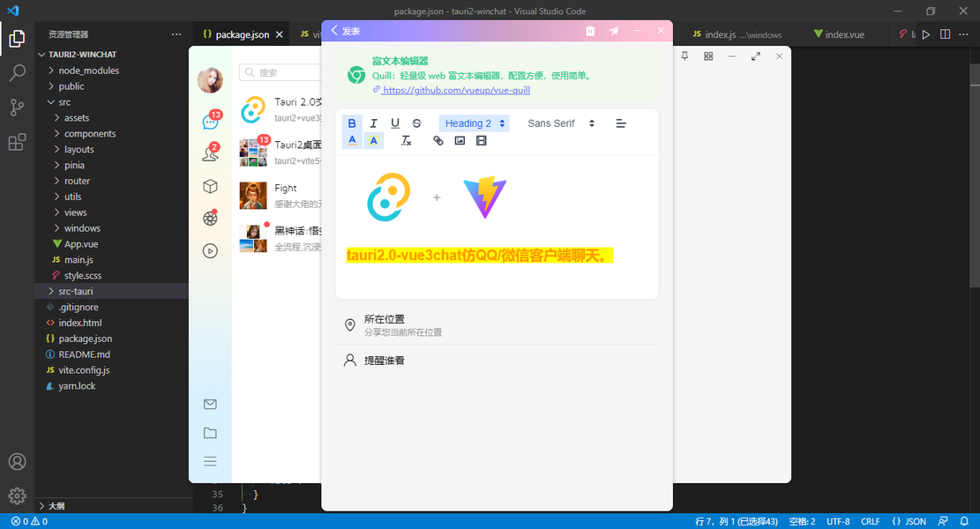This screenshot has height=529, width=980.
Task: Click the trash icon in the post header
Action: [x=590, y=31]
